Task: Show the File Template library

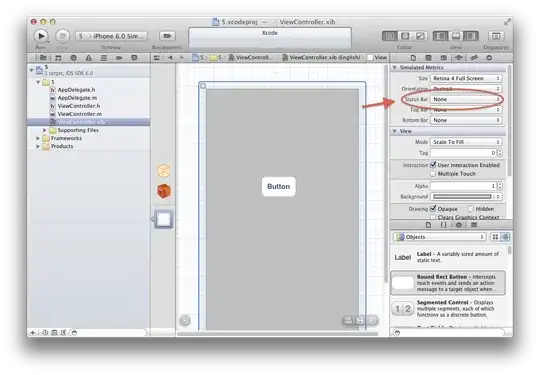Action: [428, 225]
